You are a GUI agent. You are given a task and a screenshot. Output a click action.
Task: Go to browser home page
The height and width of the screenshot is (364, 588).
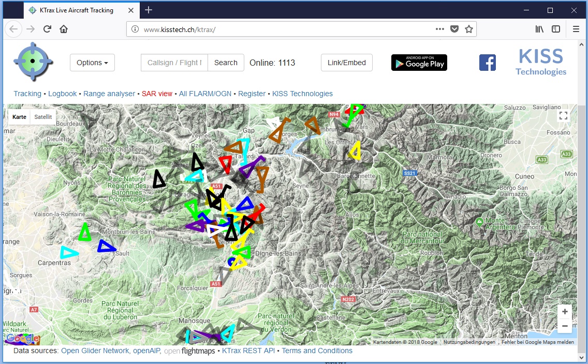click(x=64, y=29)
